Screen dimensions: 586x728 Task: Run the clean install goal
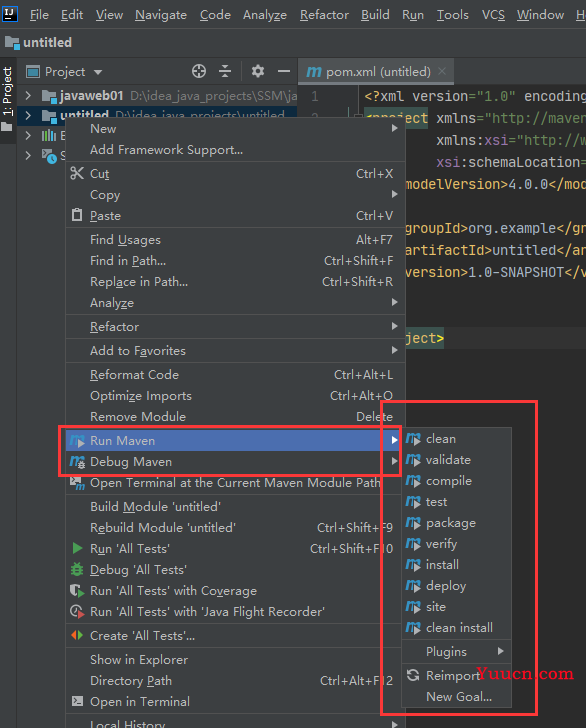tap(456, 628)
